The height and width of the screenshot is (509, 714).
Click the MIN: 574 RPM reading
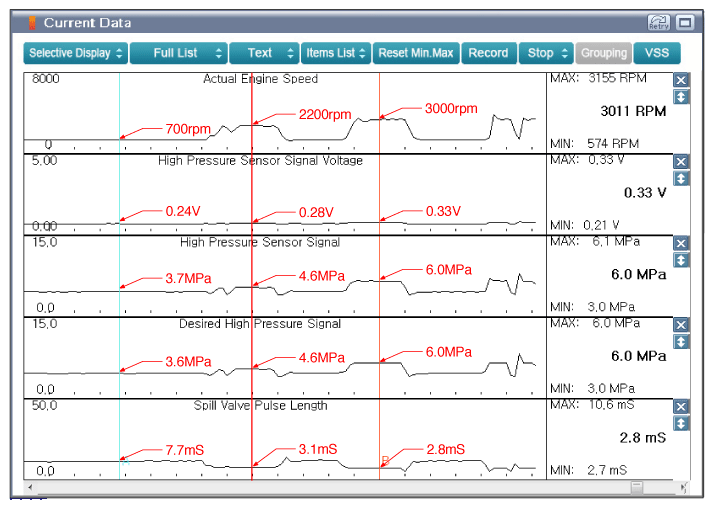(594, 144)
